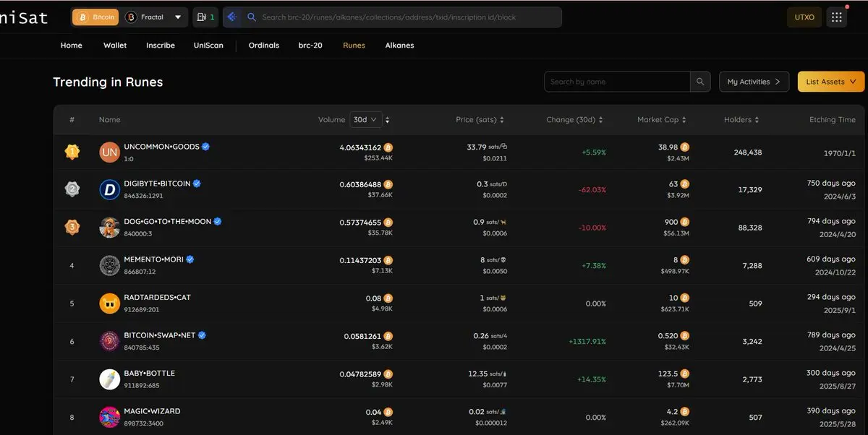
Task: Click the -62.03% change value
Action: [592, 190]
